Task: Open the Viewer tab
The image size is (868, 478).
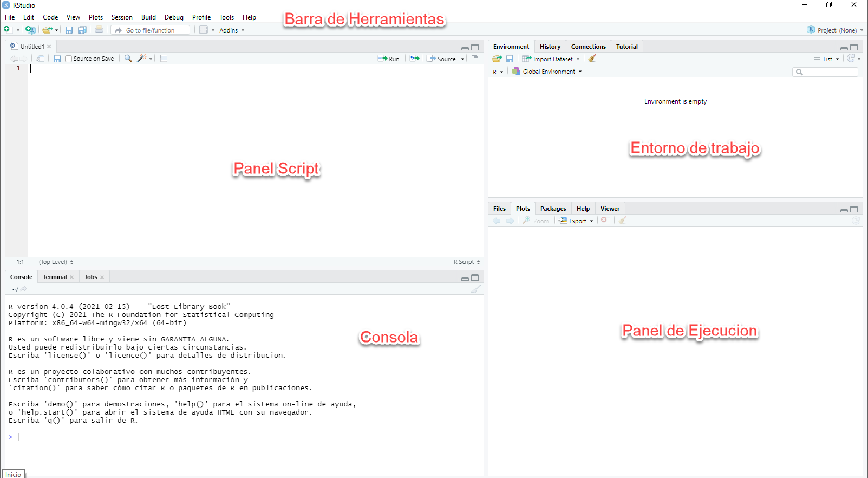Action: [x=610, y=209]
